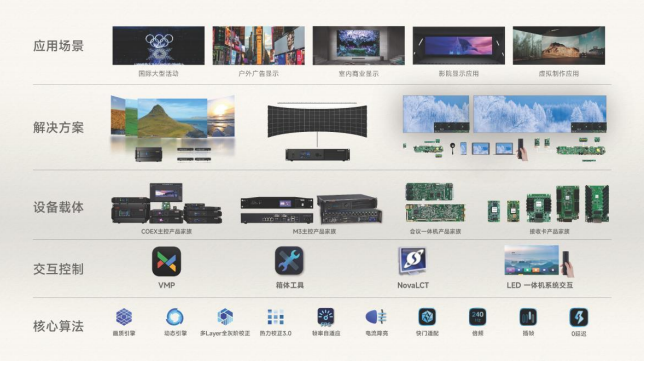Click the 画质引擎 icon

(x=124, y=317)
